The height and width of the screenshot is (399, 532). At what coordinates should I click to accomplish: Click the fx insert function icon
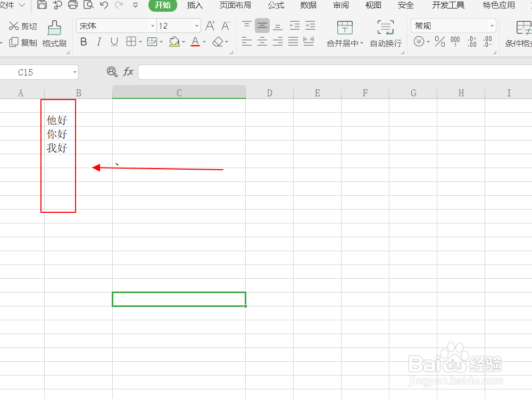[128, 72]
